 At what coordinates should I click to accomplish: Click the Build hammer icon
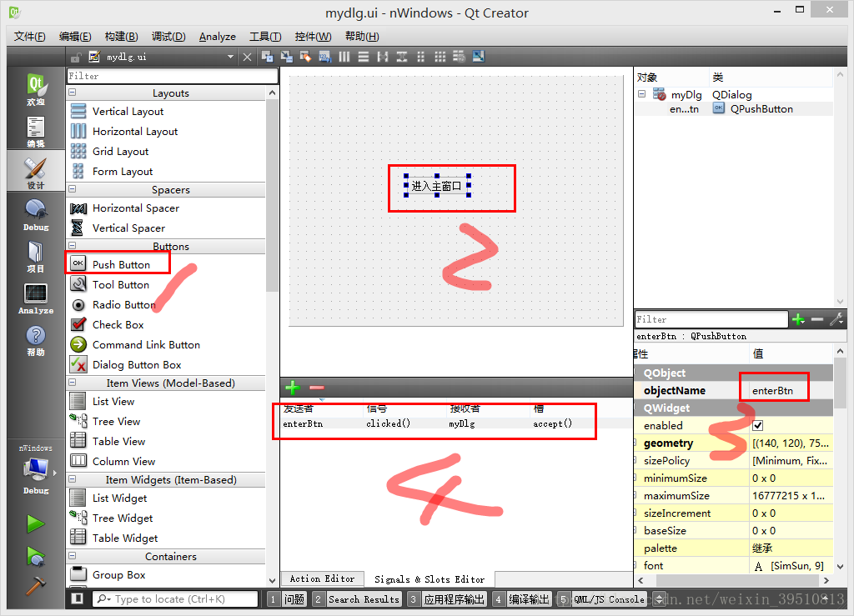click(36, 585)
